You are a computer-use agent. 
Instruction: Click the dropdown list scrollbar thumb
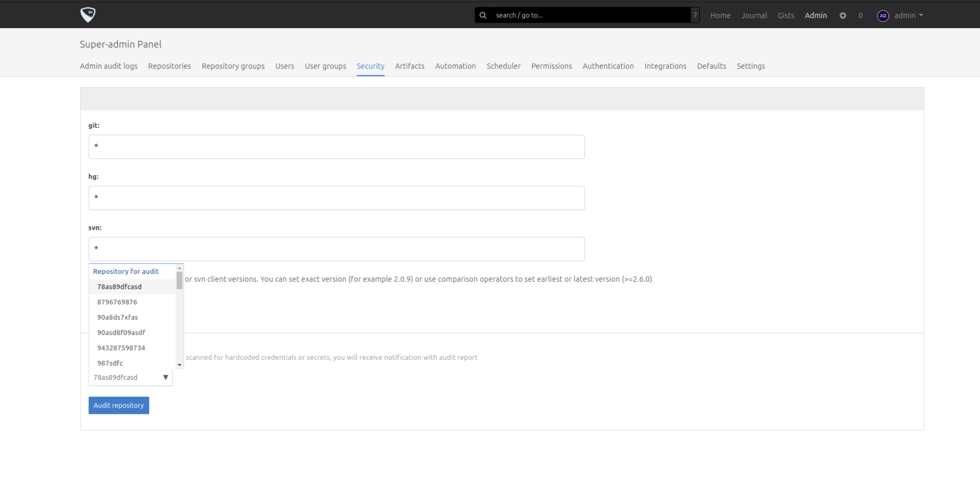coord(180,280)
